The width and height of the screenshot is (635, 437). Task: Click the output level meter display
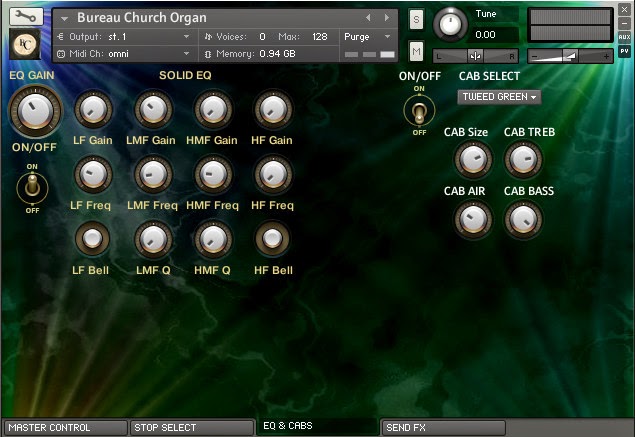(570, 25)
